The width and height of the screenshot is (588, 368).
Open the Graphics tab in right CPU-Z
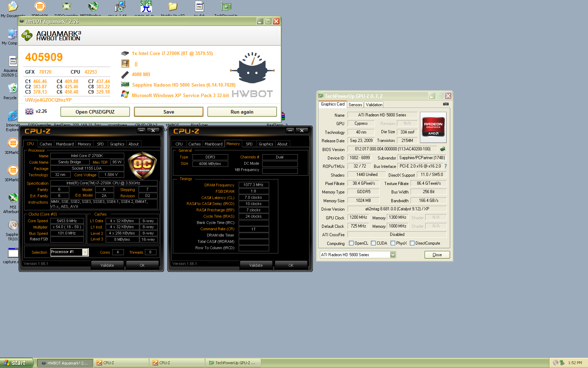(266, 144)
